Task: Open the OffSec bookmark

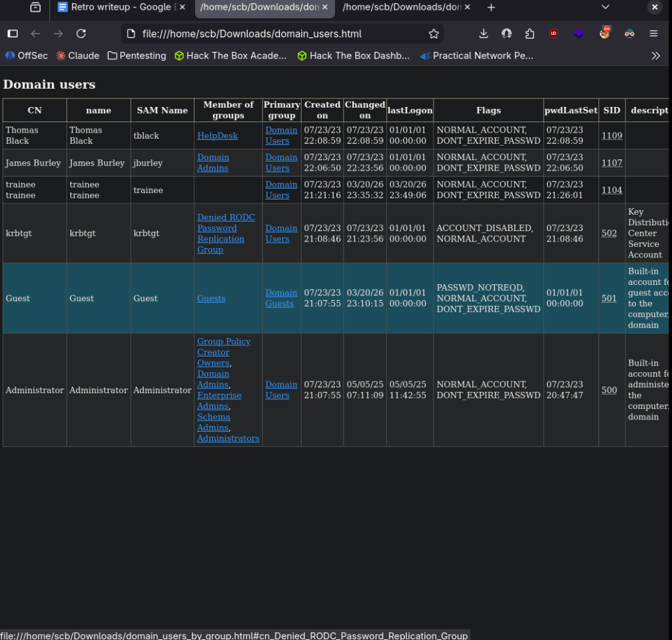Action: (26, 56)
